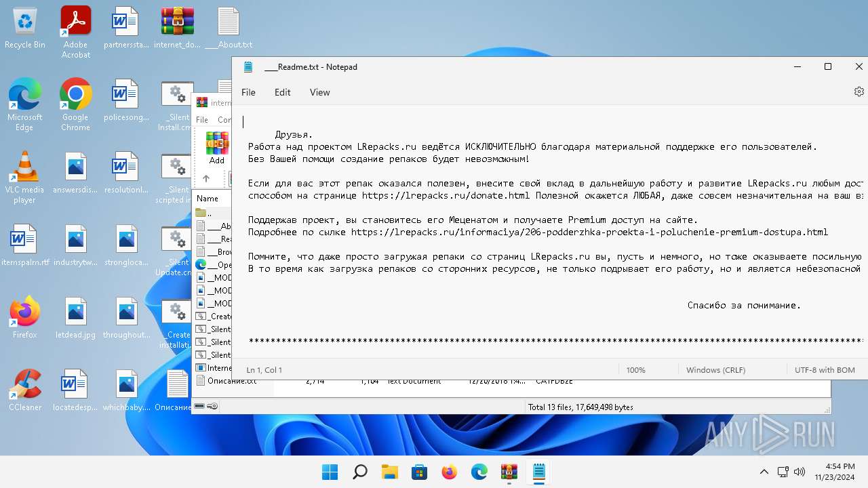Select the answersdis... image file icon
Image resolution: width=868 pixels, height=488 pixels.
pos(76,173)
